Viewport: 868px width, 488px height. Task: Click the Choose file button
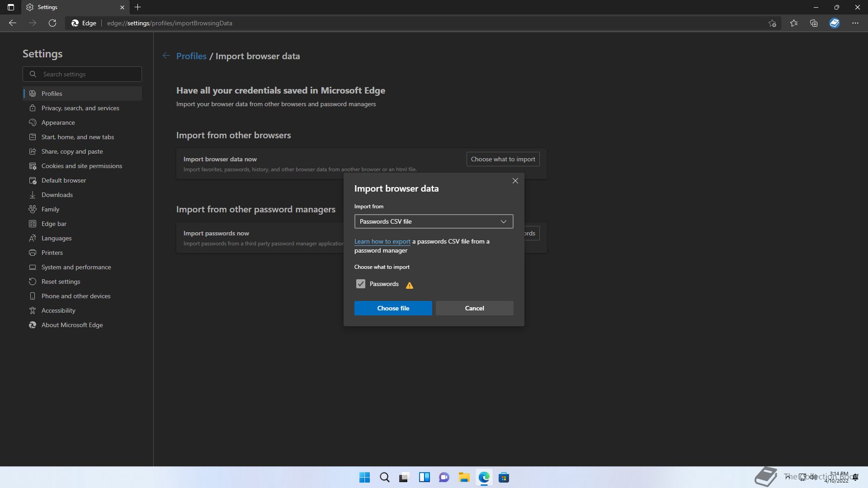click(x=393, y=308)
